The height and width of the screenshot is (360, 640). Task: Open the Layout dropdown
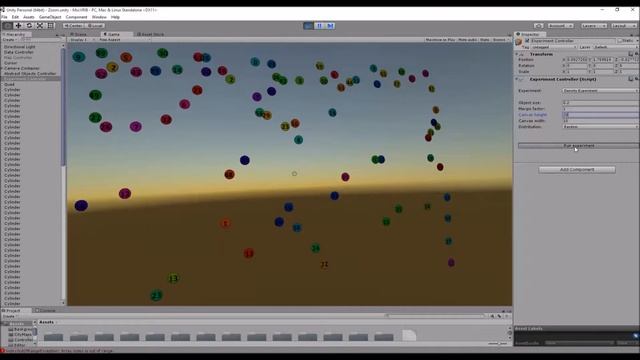(x=623, y=26)
